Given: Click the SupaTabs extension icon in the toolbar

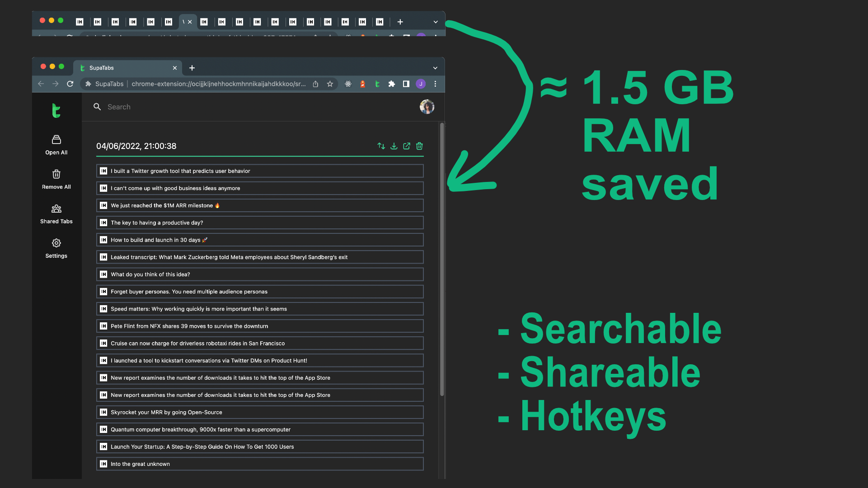Looking at the screenshot, I should tap(377, 84).
